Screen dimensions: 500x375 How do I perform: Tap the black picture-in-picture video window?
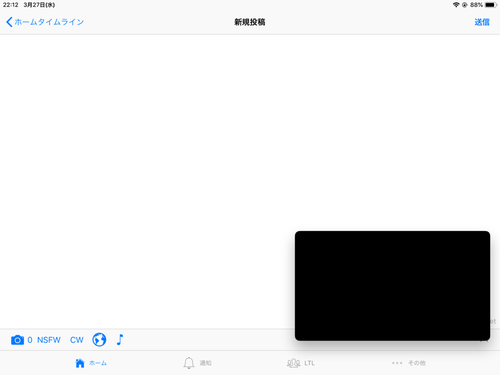(x=392, y=286)
